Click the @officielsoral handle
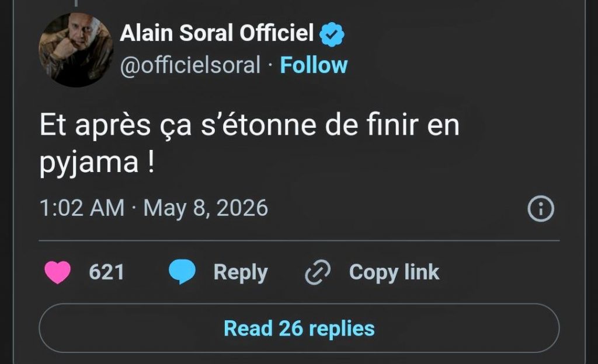The width and height of the screenshot is (598, 364). (190, 65)
